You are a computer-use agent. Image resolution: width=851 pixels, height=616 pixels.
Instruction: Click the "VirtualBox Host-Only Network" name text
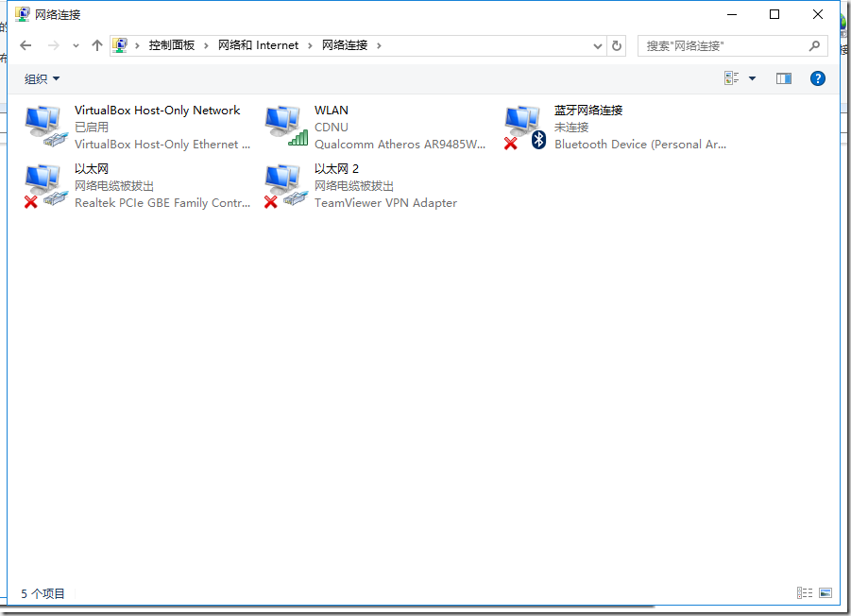(x=158, y=111)
